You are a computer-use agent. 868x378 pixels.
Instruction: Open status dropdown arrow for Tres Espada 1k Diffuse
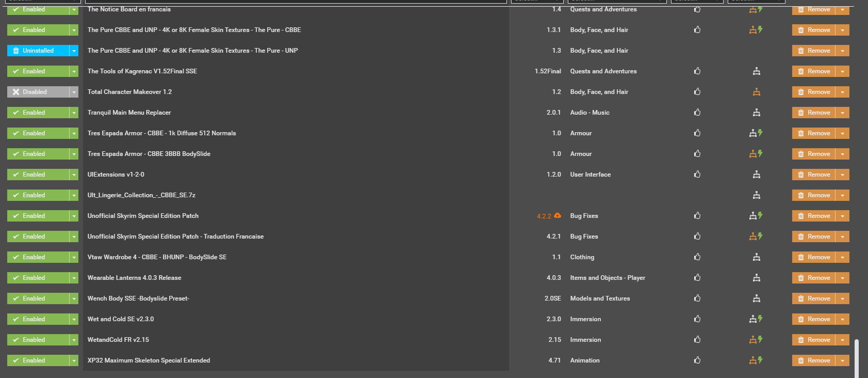(x=74, y=133)
